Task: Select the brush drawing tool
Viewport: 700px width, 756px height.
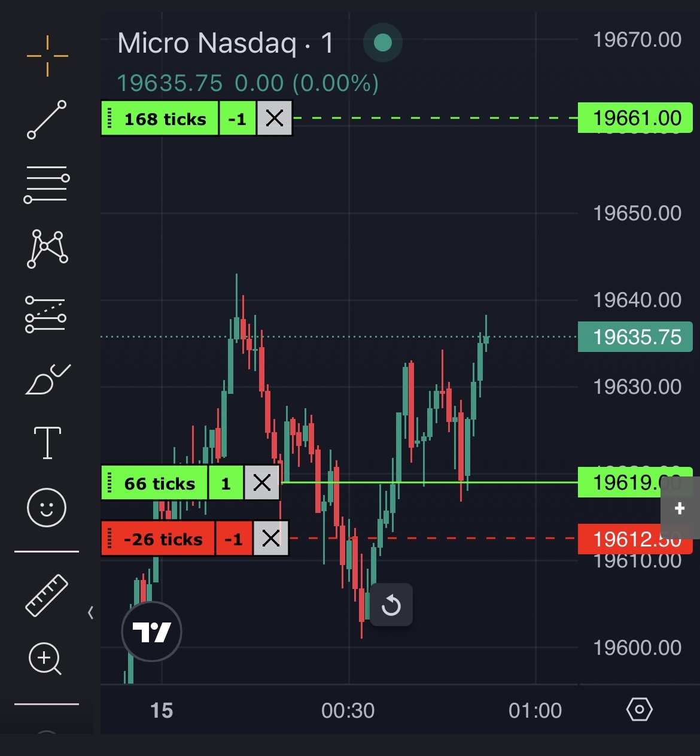Action: pos(48,379)
